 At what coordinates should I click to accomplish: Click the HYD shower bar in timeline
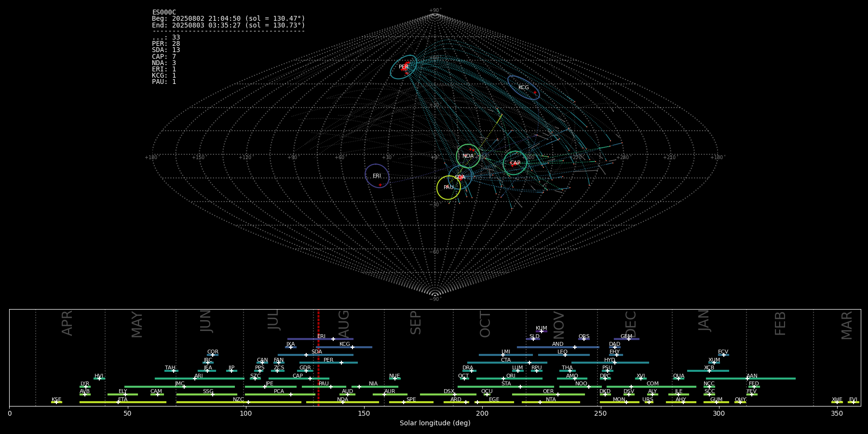coord(610,363)
